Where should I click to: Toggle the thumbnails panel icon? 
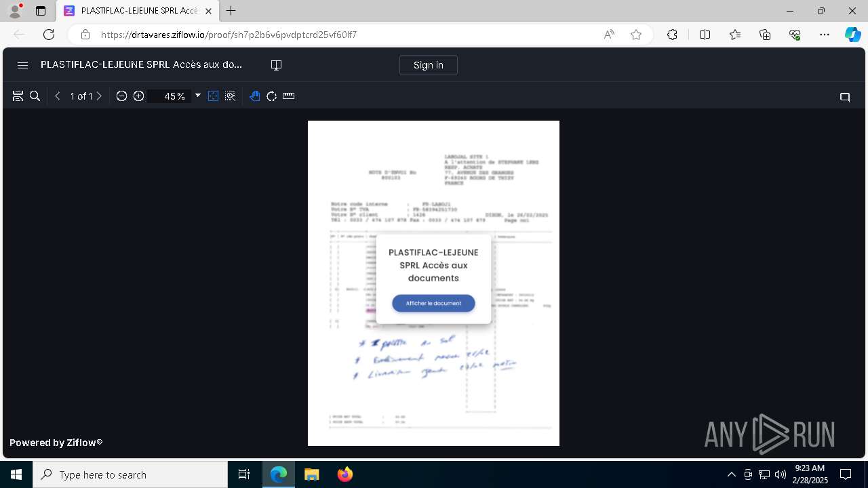coord(18,96)
